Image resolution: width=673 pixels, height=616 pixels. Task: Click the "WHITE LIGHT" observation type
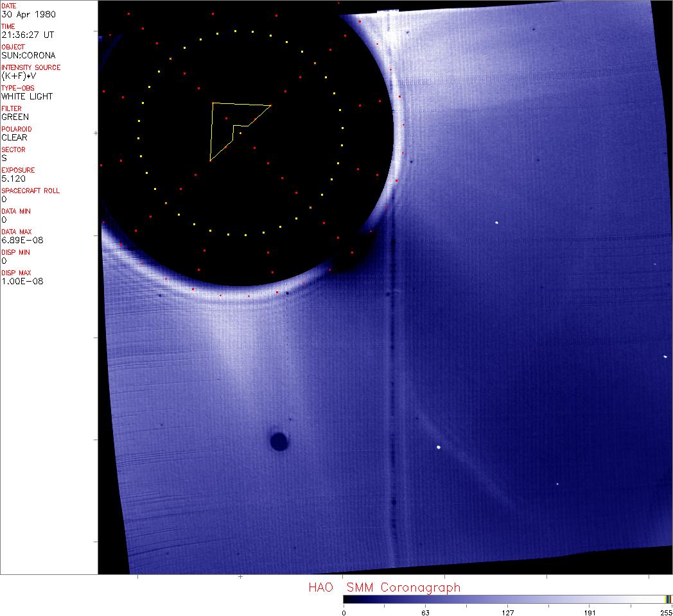click(27, 96)
